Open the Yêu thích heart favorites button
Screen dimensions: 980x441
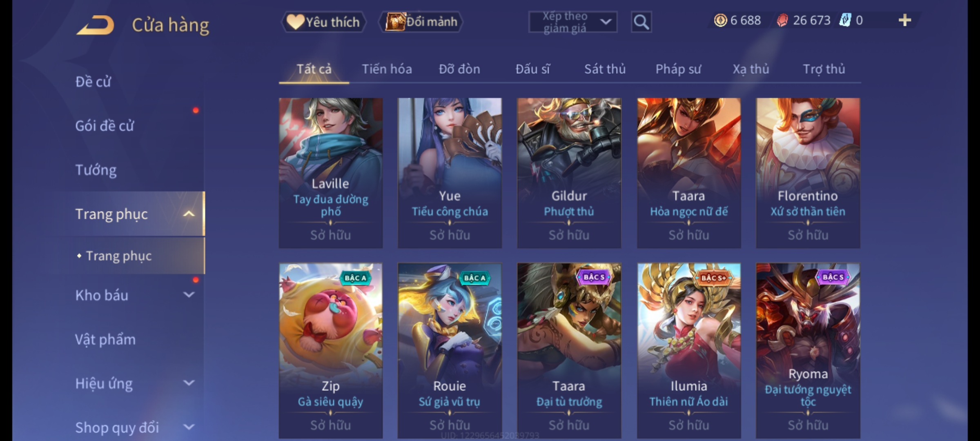point(323,22)
